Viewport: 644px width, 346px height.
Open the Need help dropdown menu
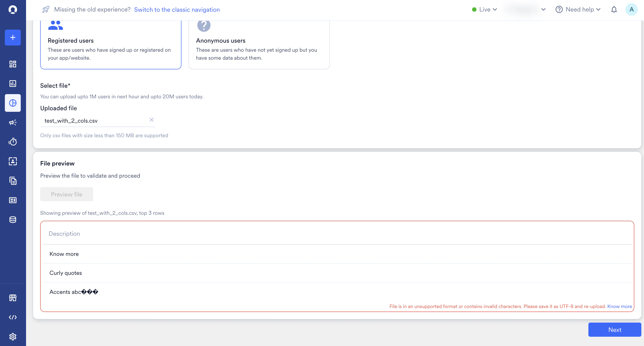click(578, 10)
